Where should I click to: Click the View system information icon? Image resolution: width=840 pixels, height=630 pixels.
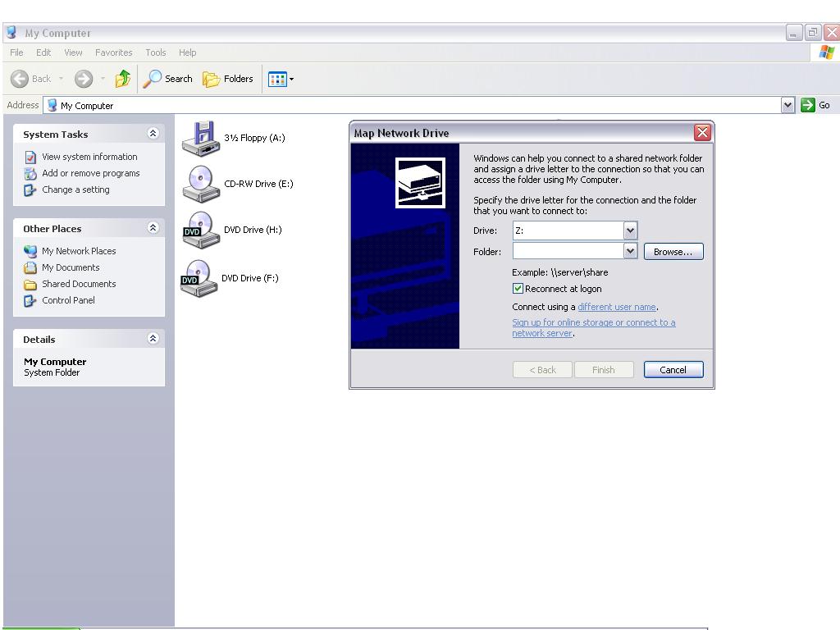click(30, 157)
